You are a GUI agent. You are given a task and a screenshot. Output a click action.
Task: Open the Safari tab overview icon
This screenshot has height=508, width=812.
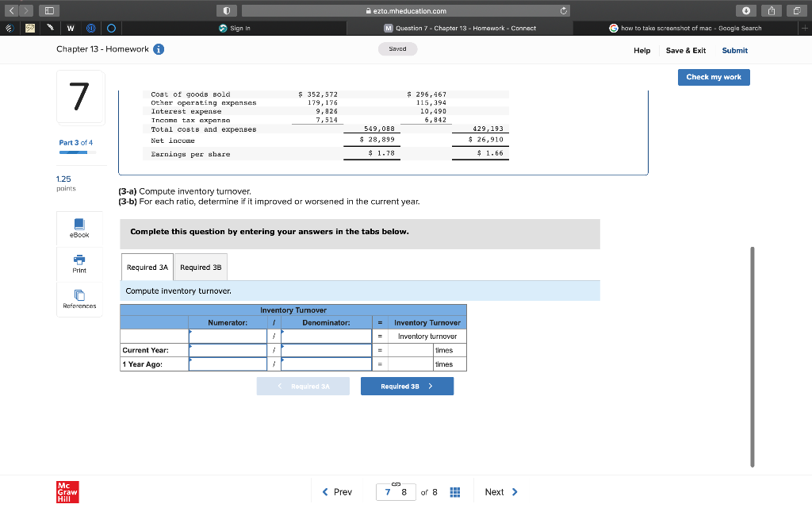[x=796, y=10]
